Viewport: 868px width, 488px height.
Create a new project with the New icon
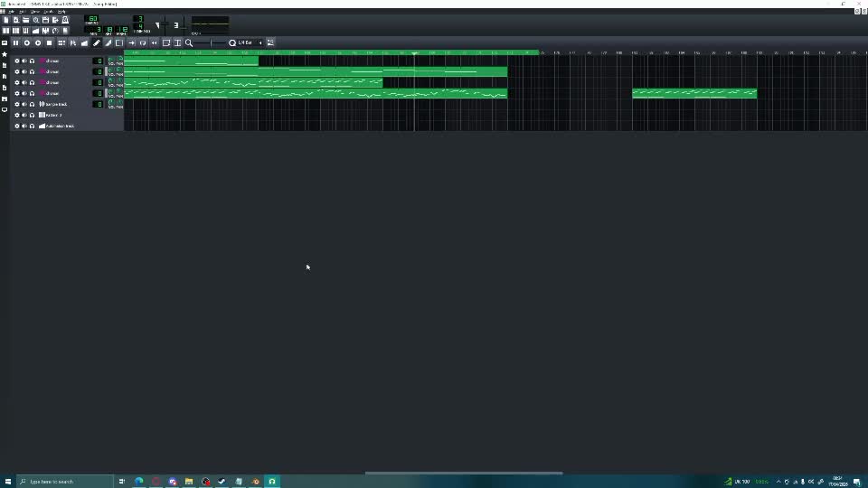click(x=6, y=20)
